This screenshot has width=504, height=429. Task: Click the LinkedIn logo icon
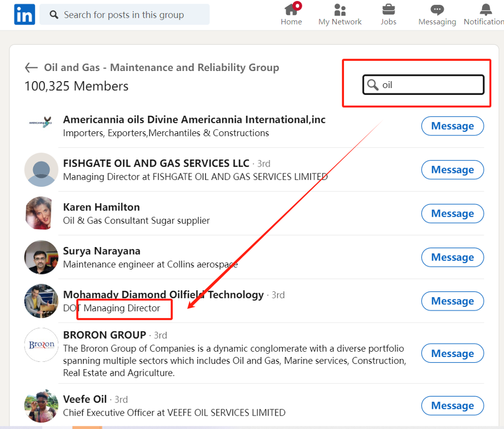pos(25,14)
